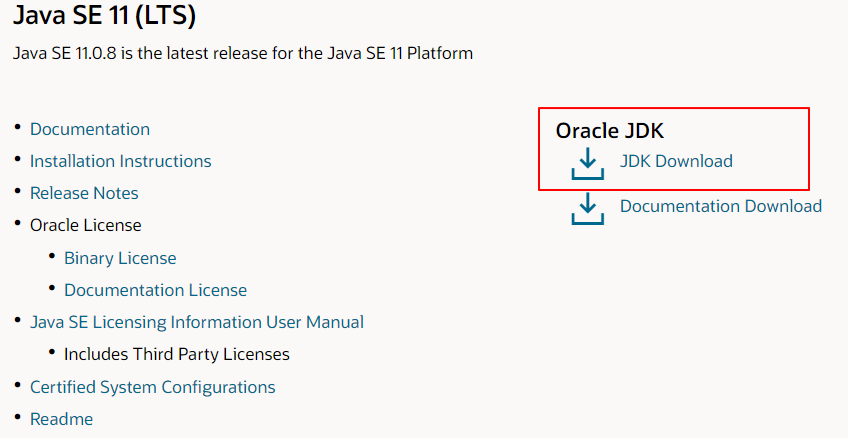Open the Documentation License link
Screen dimensions: 848x438
tap(156, 290)
